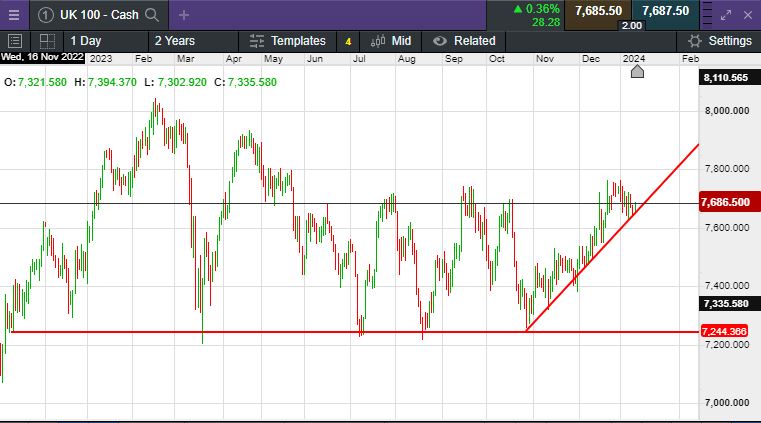Click the search magnifier beside UK 100 - Cash
The image size is (761, 423).
pos(151,14)
